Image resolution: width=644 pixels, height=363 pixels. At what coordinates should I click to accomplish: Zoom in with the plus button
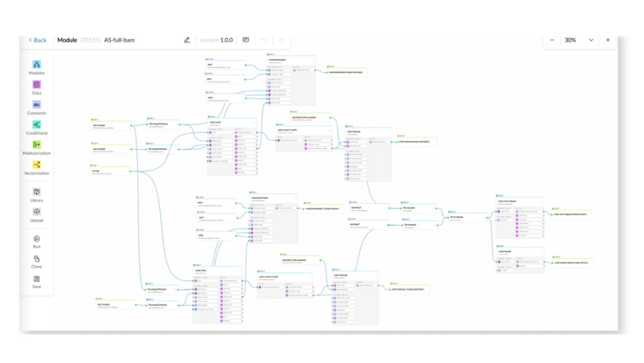pyautogui.click(x=608, y=40)
